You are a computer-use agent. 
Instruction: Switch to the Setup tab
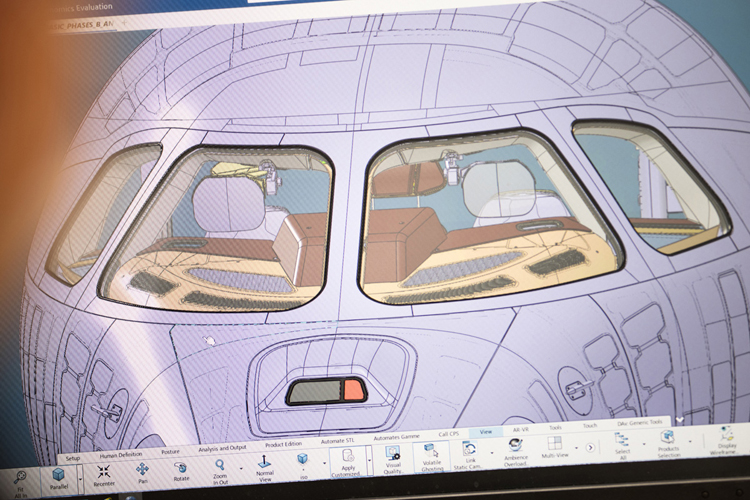click(x=73, y=458)
